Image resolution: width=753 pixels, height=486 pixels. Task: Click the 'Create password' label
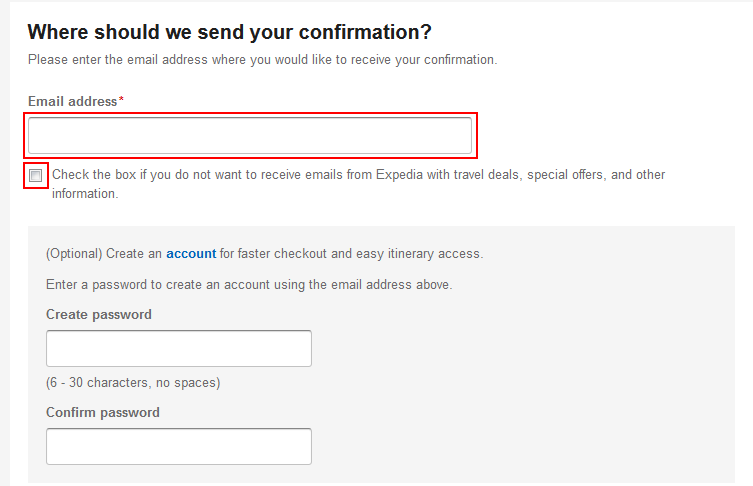click(x=99, y=315)
